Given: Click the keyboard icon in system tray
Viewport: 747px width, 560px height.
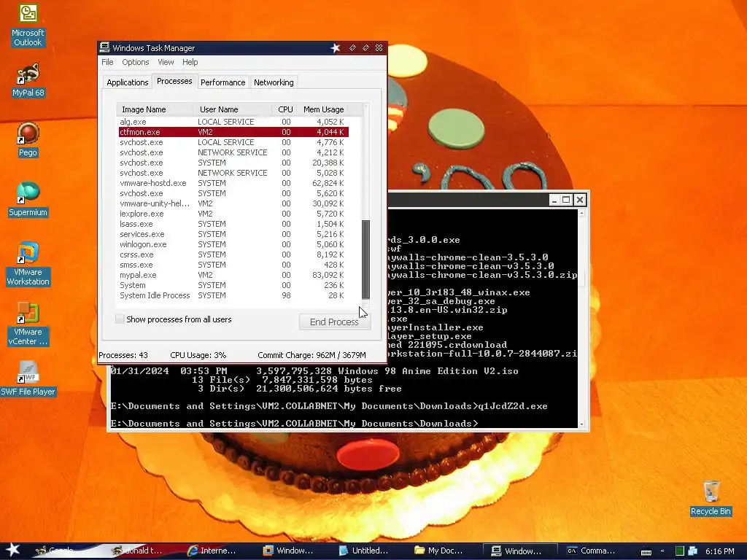Looking at the screenshot, I should (646, 551).
